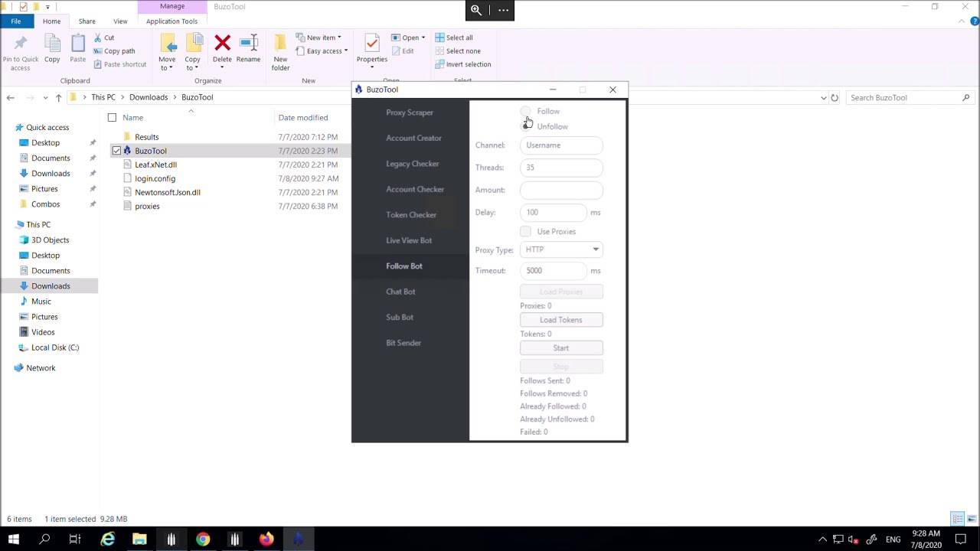Uncheck the BuzoTool file checkbox
Screen dimensions: 980x551
click(x=116, y=151)
